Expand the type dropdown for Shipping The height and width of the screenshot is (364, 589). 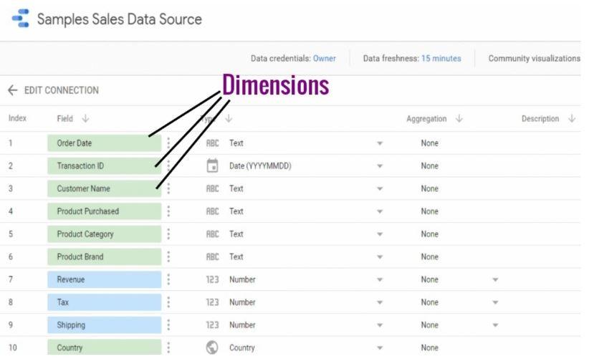[380, 325]
